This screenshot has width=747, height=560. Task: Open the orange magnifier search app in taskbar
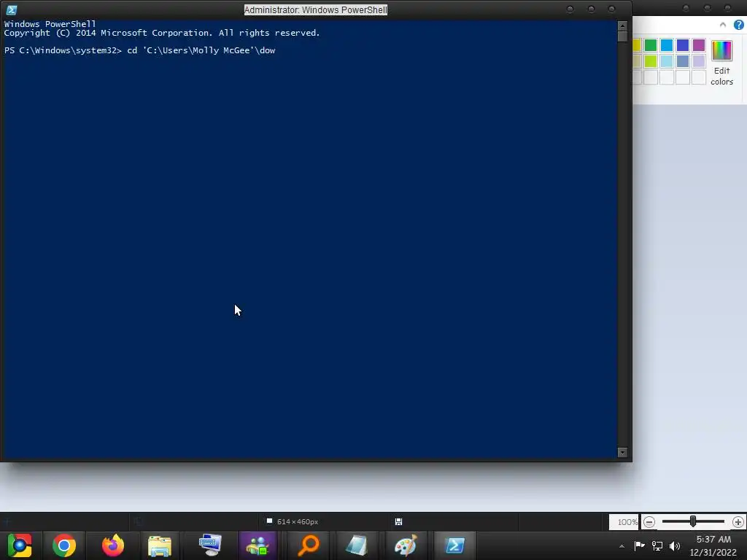pyautogui.click(x=309, y=545)
